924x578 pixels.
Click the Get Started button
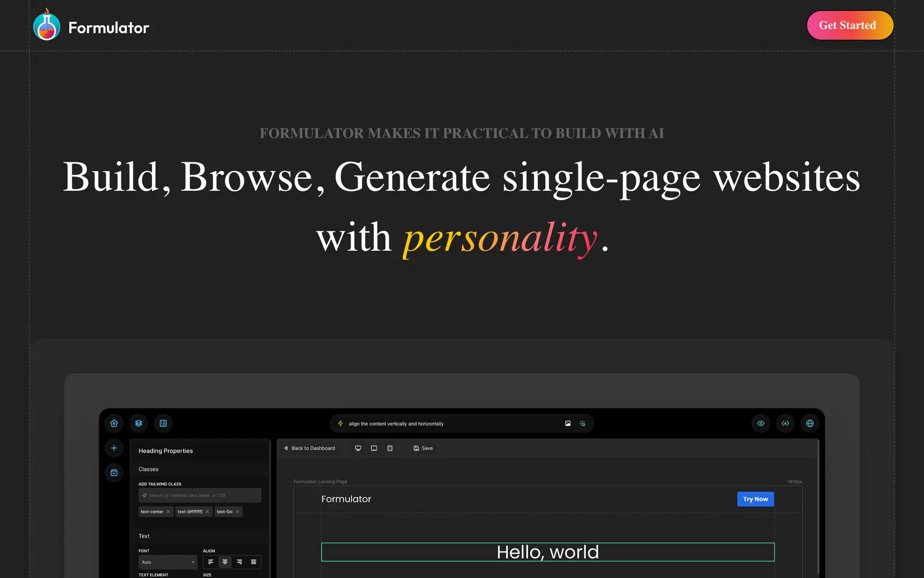850,25
